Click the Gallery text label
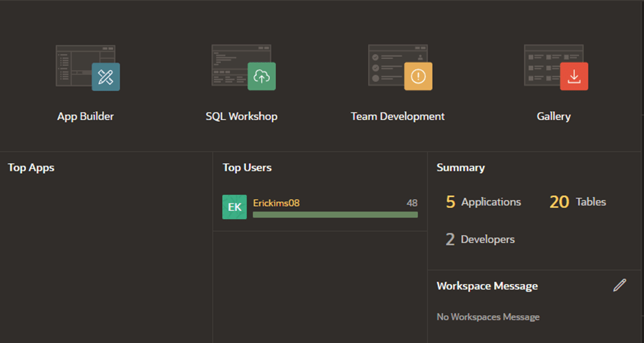The width and height of the screenshot is (644, 343). pos(554,116)
